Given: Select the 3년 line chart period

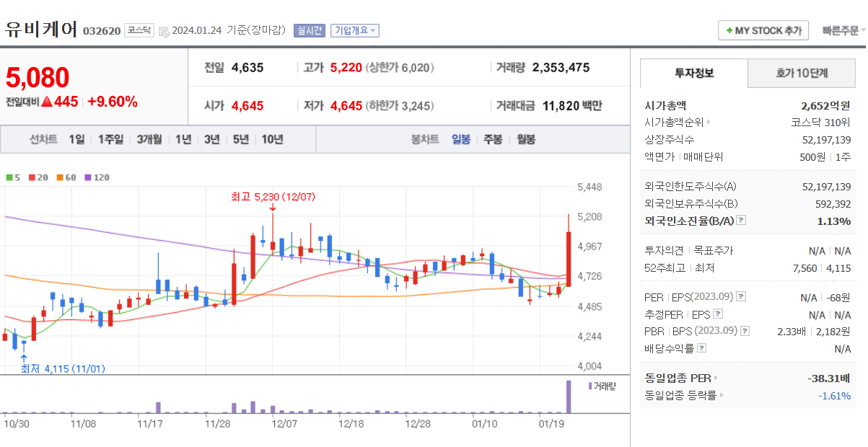Looking at the screenshot, I should (x=211, y=139).
